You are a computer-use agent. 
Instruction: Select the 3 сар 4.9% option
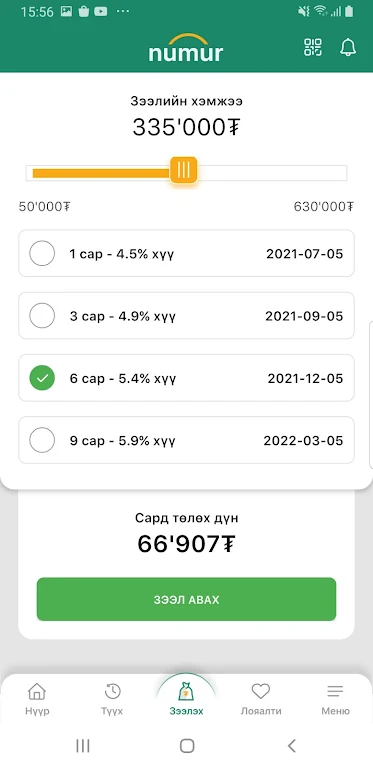click(186, 315)
